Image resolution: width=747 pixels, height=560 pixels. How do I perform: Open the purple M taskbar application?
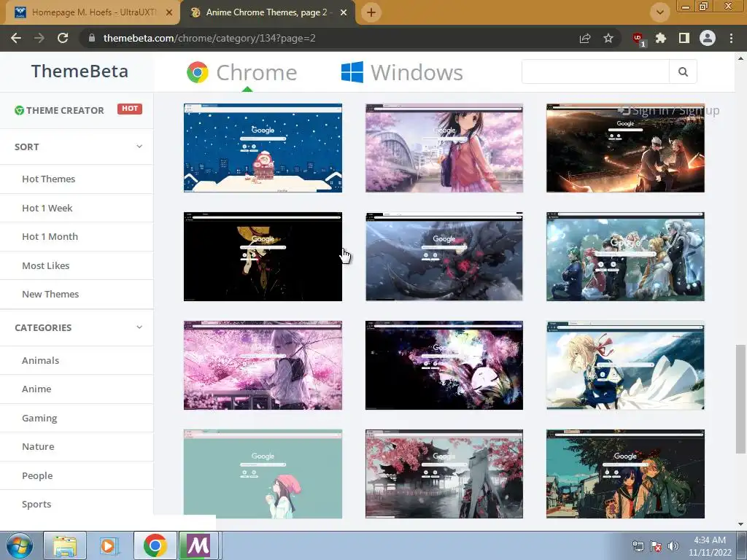[198, 545]
